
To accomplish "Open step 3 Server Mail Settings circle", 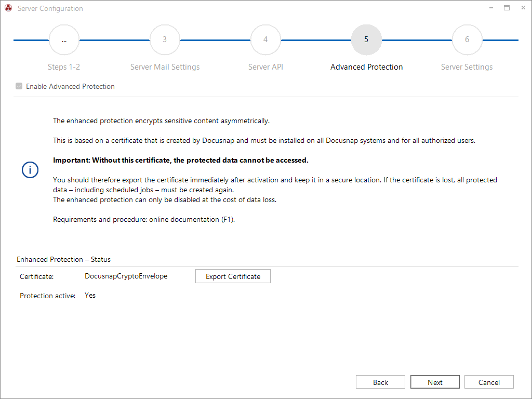I will (165, 39).
